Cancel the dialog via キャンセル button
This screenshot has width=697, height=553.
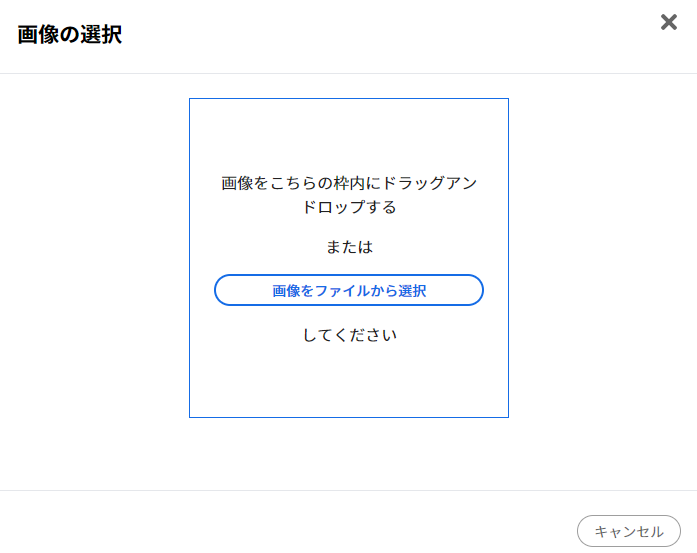click(x=629, y=531)
